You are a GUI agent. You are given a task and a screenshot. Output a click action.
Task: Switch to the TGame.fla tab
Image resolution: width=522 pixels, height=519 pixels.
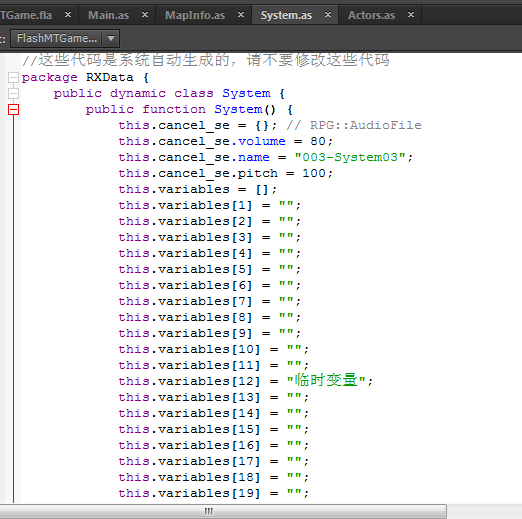point(26,15)
